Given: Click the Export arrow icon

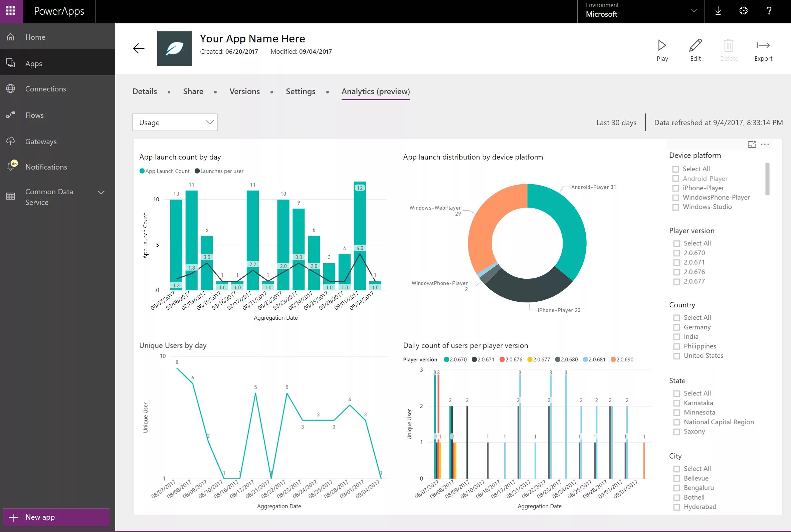Looking at the screenshot, I should click(763, 45).
